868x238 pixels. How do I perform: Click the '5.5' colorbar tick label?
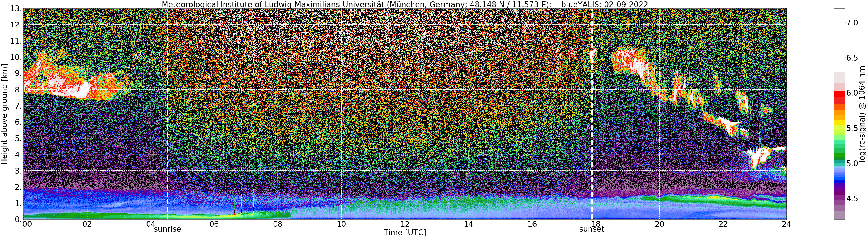pyautogui.click(x=852, y=128)
